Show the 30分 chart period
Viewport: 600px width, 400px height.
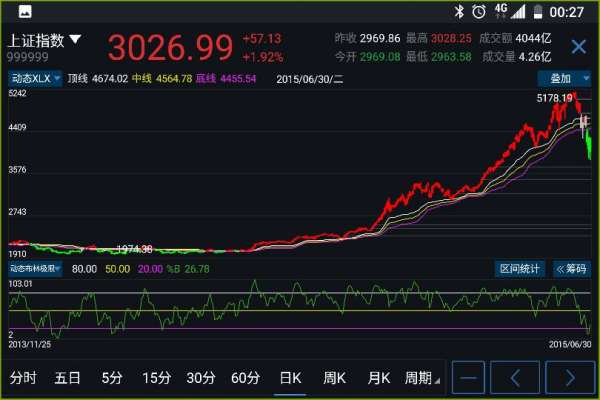coord(201,378)
